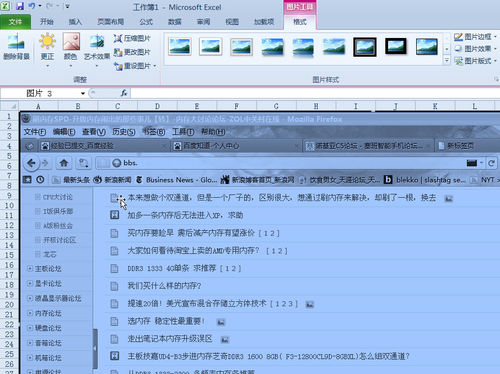Click the back arrow in the Firefox picture

31,163
